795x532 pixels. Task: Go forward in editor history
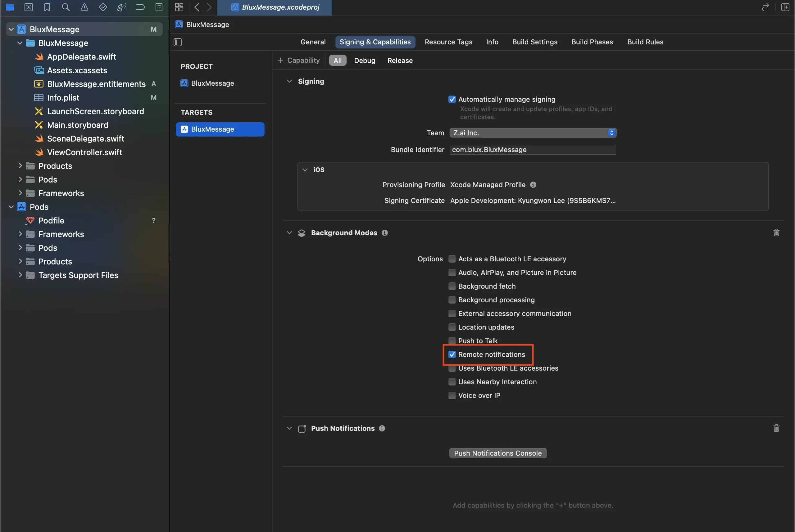[209, 7]
